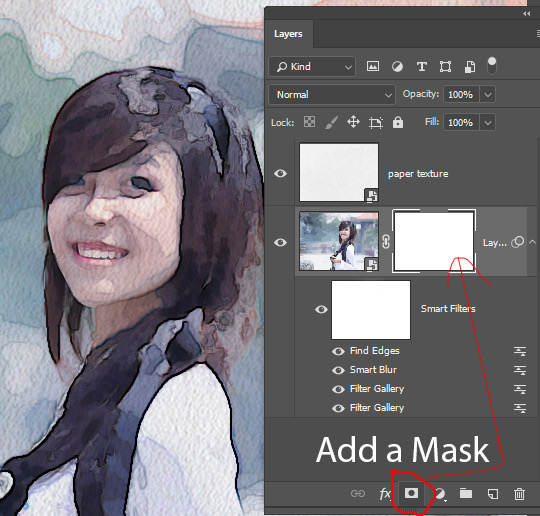Click the Fill percentage field
Screen dimensions: 540x516
coord(461,122)
